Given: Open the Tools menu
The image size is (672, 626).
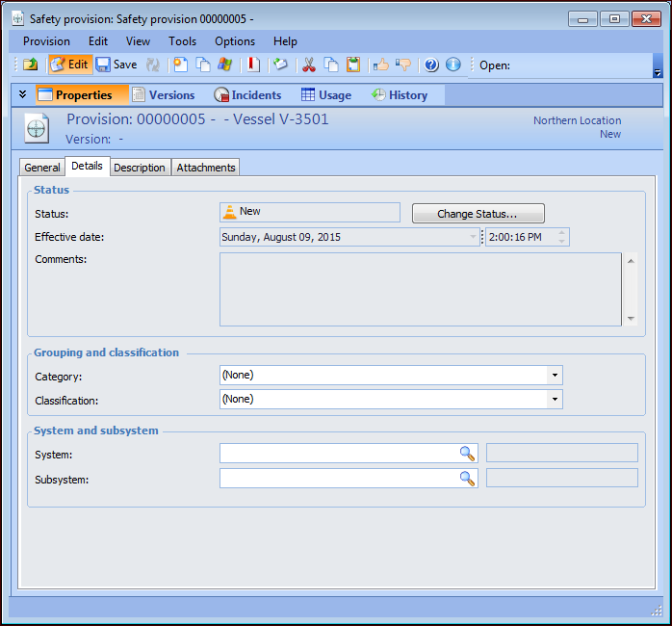Looking at the screenshot, I should 182,41.
